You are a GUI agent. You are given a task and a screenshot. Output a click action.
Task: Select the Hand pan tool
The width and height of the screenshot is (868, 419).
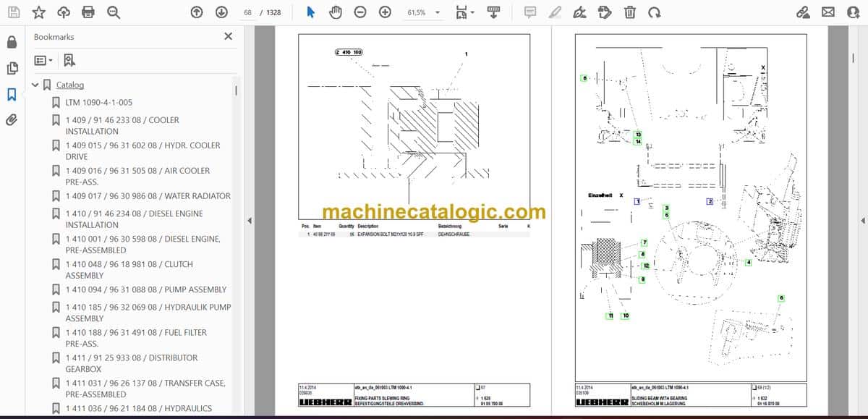coord(336,12)
